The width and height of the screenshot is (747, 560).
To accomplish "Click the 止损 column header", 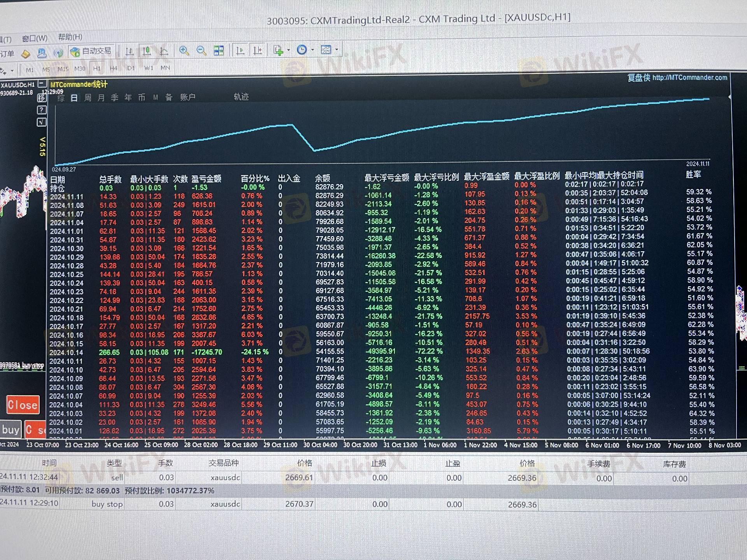I will tap(379, 463).
